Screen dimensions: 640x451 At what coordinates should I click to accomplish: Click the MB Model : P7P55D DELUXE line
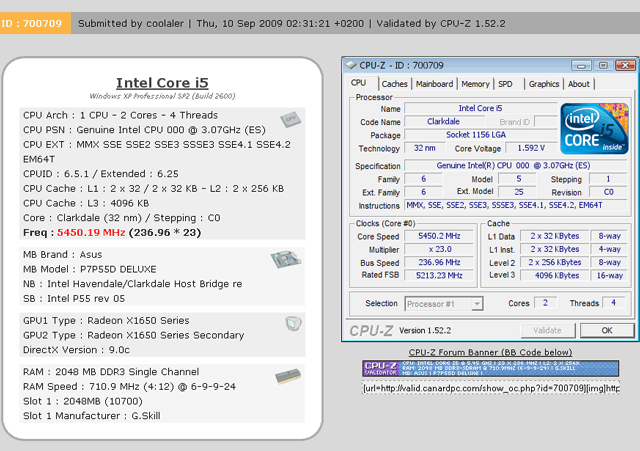tap(89, 269)
